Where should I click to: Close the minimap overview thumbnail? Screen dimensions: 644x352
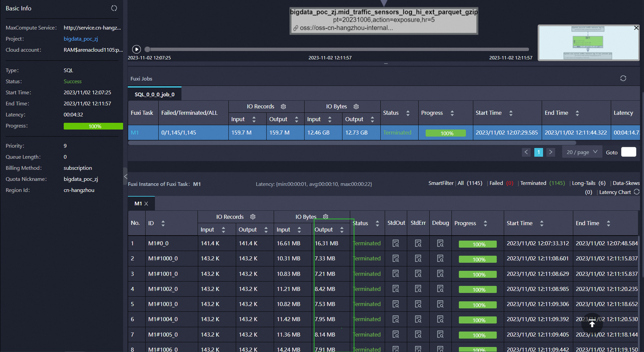click(636, 28)
